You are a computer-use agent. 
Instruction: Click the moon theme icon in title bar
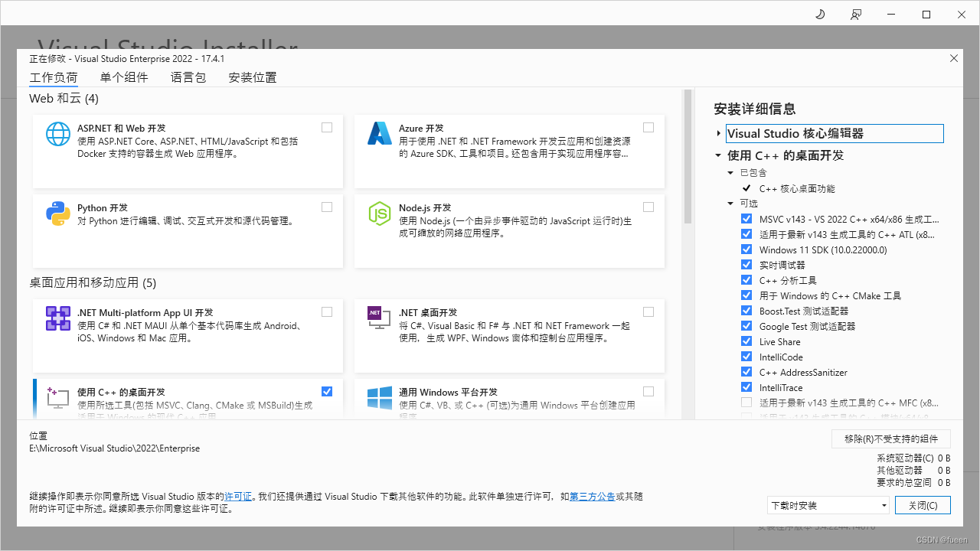[x=820, y=15]
